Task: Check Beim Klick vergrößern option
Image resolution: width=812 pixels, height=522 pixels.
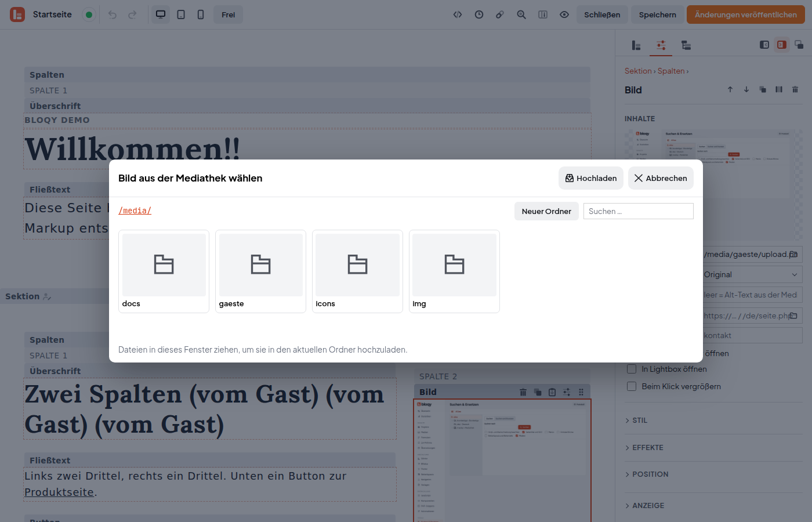Action: [x=632, y=386]
